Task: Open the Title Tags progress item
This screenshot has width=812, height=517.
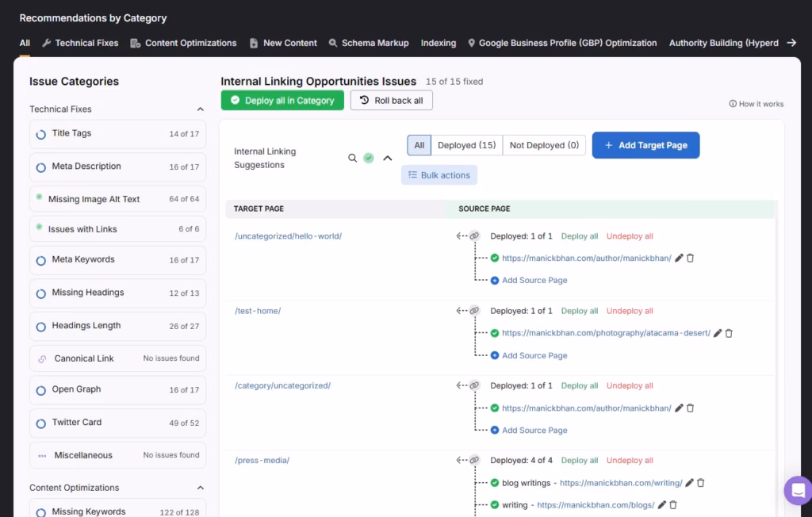Action: (117, 134)
